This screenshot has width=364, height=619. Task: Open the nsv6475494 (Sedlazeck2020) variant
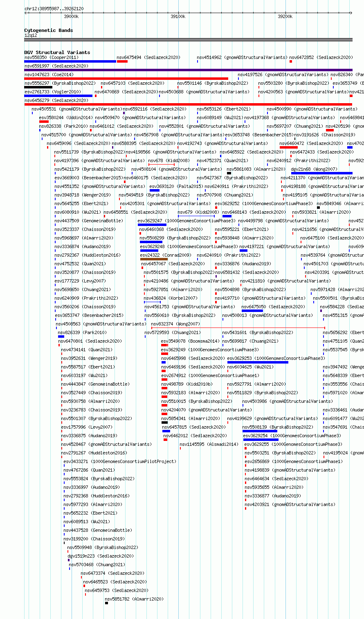tap(148, 58)
